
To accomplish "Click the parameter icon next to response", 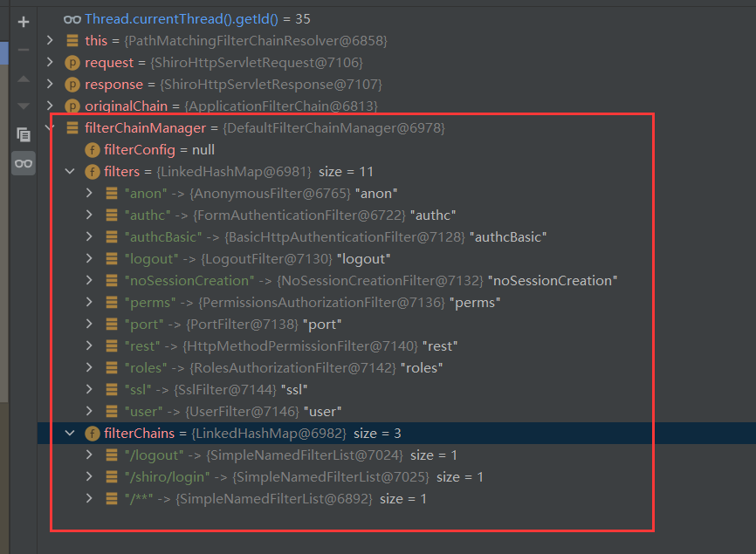I will point(72,85).
